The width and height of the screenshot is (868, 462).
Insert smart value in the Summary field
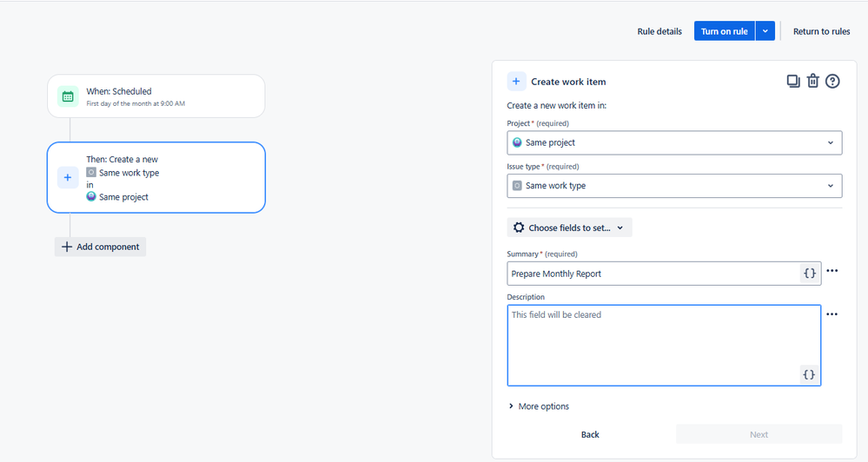point(809,274)
